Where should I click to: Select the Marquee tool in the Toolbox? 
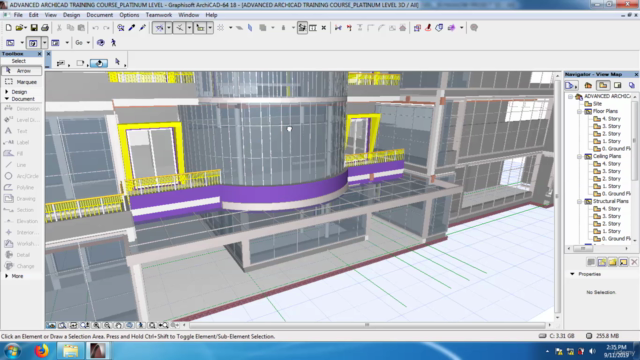22,82
